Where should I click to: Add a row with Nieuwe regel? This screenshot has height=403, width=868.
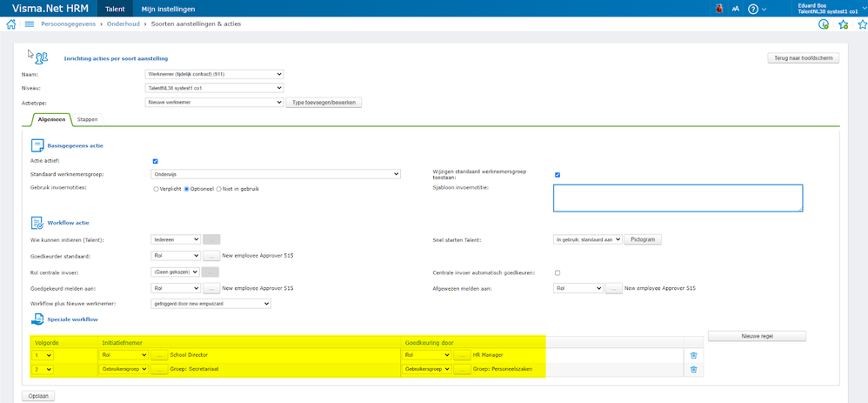(757, 336)
